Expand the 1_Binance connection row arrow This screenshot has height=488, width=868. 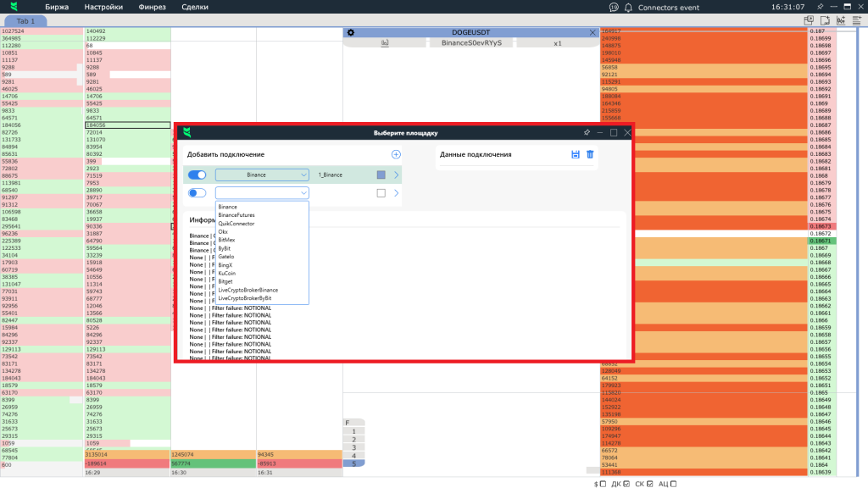395,175
